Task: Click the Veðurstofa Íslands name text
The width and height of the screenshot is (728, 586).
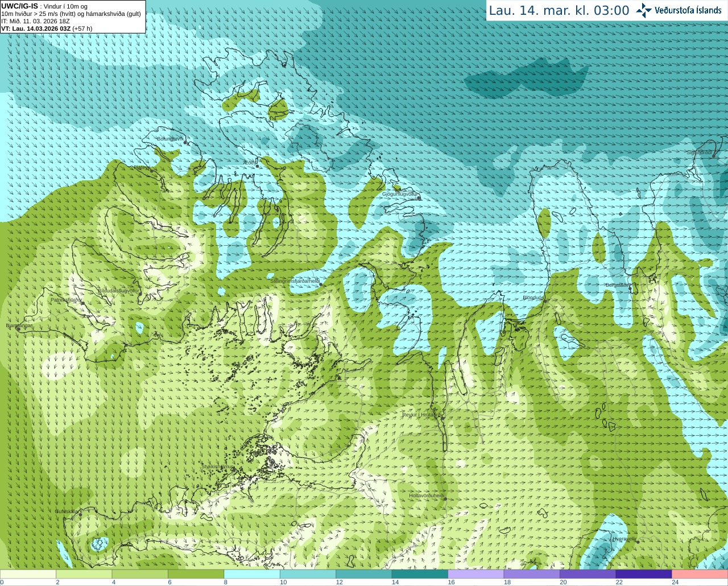Action: point(688,10)
